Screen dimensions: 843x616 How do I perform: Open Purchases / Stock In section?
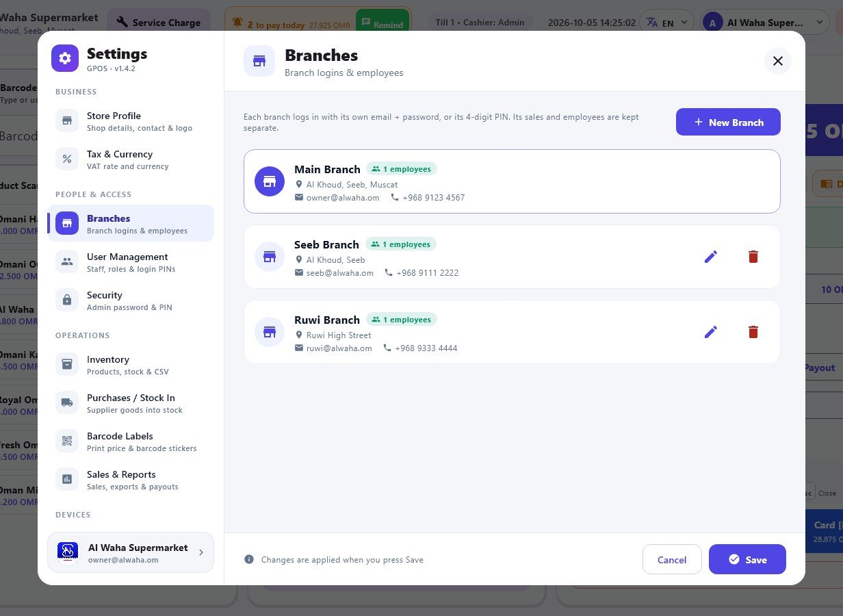[131, 402]
